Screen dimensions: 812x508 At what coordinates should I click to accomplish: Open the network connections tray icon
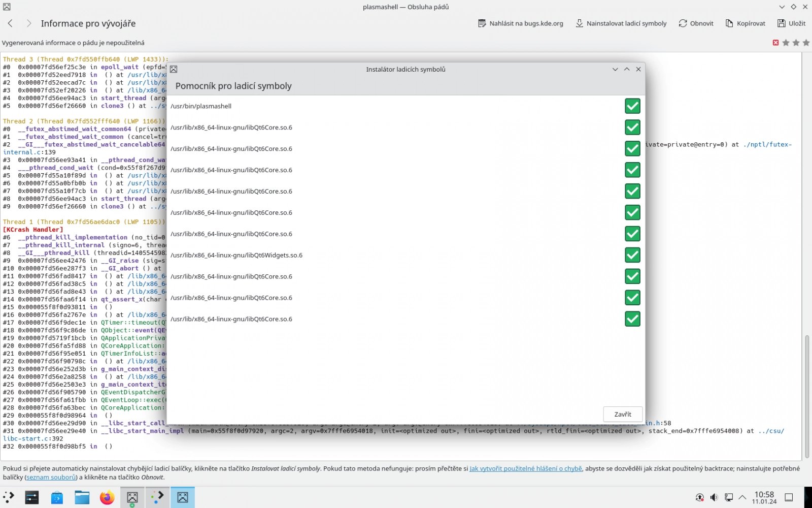[x=728, y=497]
